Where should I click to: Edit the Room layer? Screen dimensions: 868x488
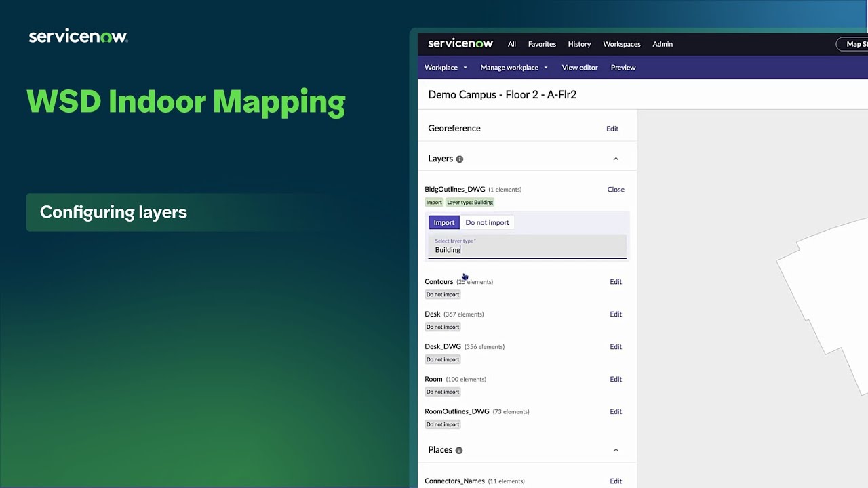pos(616,379)
